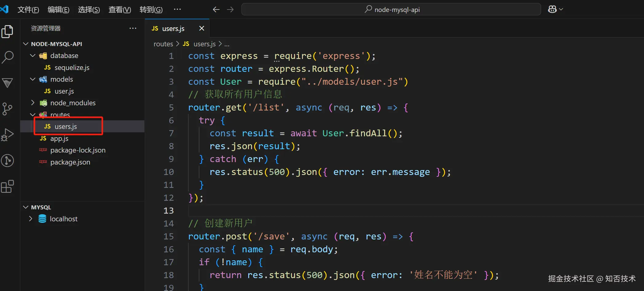
Task: Open the Run and Debug view
Action: click(x=7, y=134)
